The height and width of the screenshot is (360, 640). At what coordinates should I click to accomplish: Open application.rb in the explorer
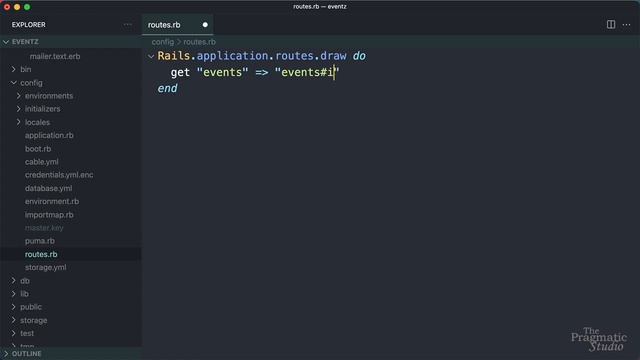49,135
